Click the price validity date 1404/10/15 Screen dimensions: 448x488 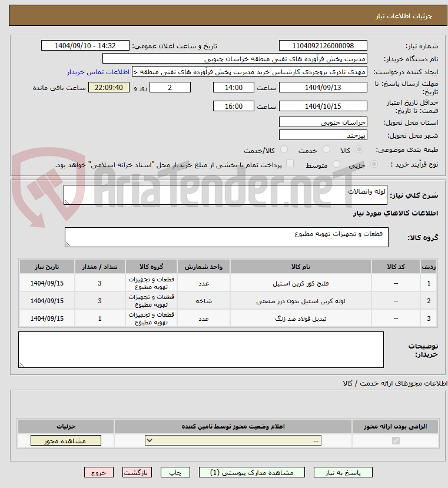click(323, 106)
